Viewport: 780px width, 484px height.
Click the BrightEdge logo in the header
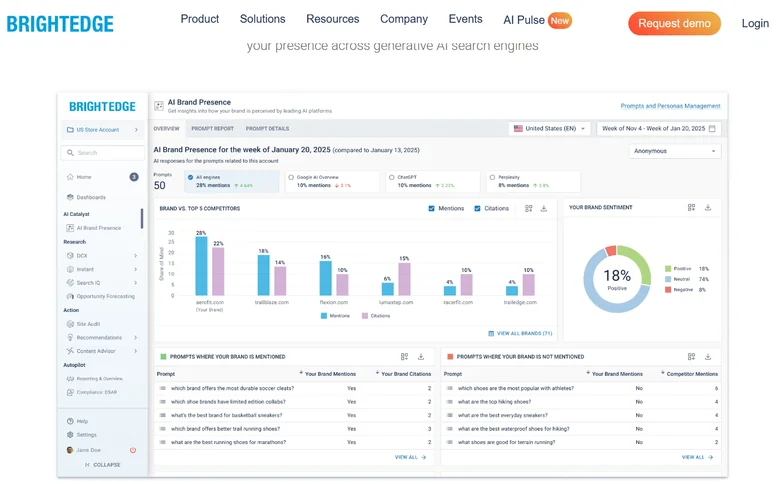tap(60, 23)
